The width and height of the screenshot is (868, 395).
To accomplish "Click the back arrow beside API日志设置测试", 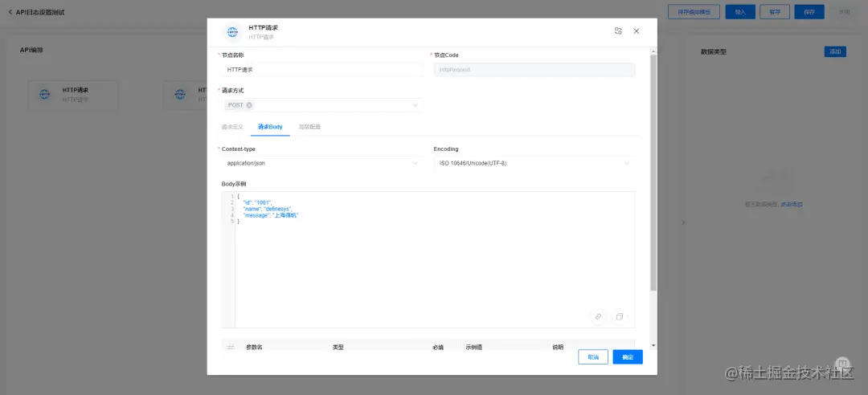I will (10, 12).
